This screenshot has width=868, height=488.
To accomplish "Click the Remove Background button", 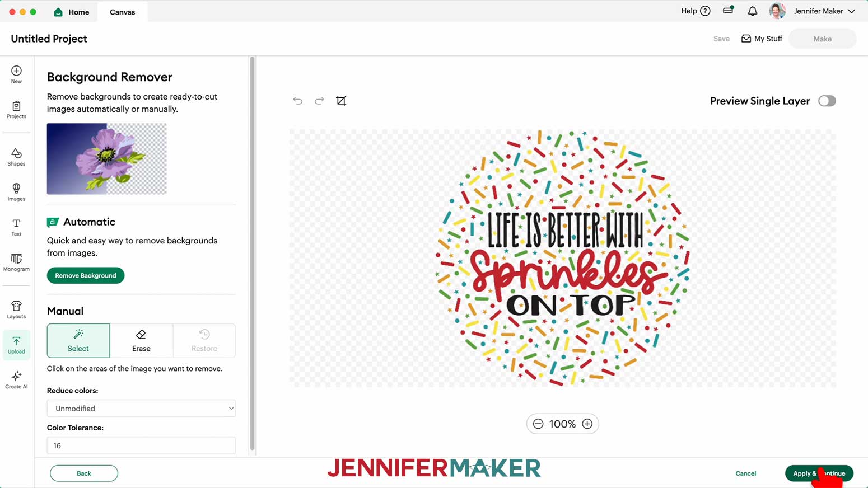I will pos(86,275).
